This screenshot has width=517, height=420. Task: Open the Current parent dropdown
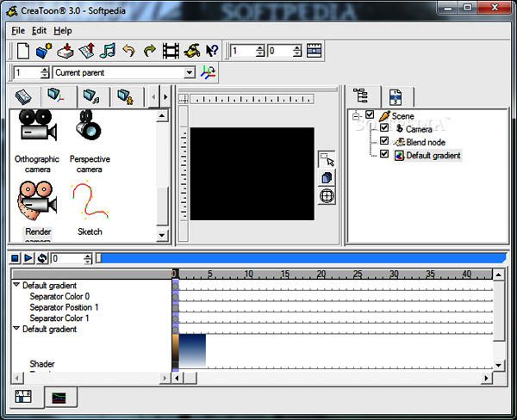pyautogui.click(x=190, y=72)
